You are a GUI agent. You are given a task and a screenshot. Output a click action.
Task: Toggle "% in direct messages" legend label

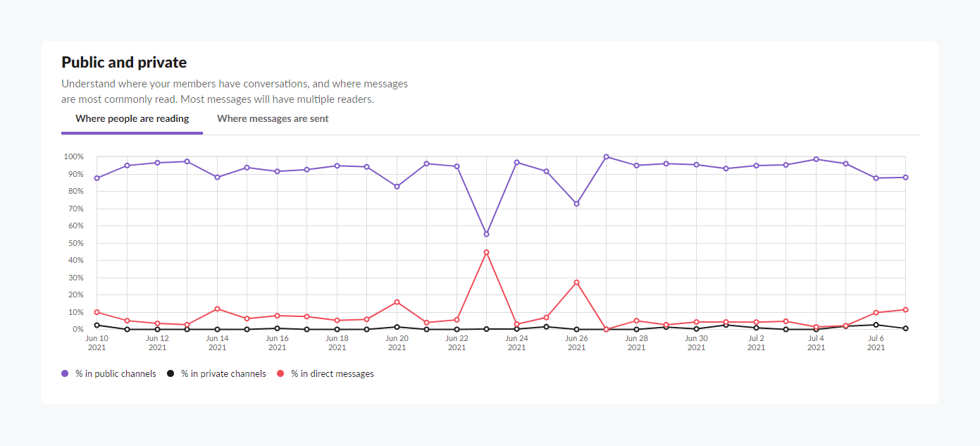[x=332, y=374]
